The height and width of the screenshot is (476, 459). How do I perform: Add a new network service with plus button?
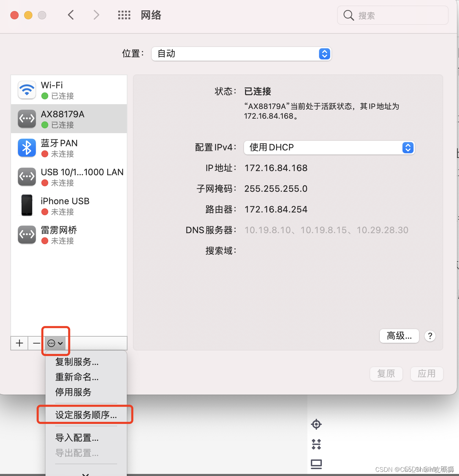point(20,343)
